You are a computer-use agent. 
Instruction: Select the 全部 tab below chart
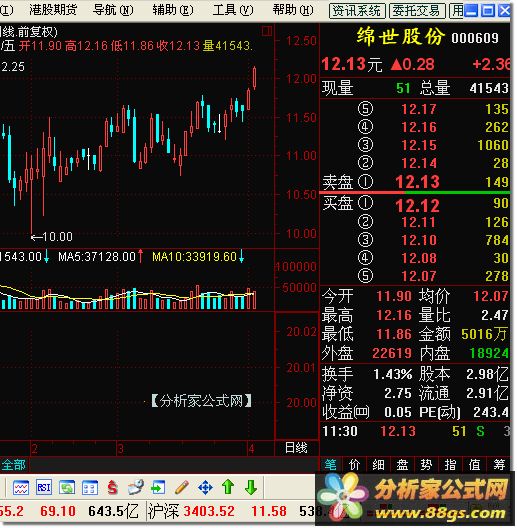pyautogui.click(x=13, y=465)
